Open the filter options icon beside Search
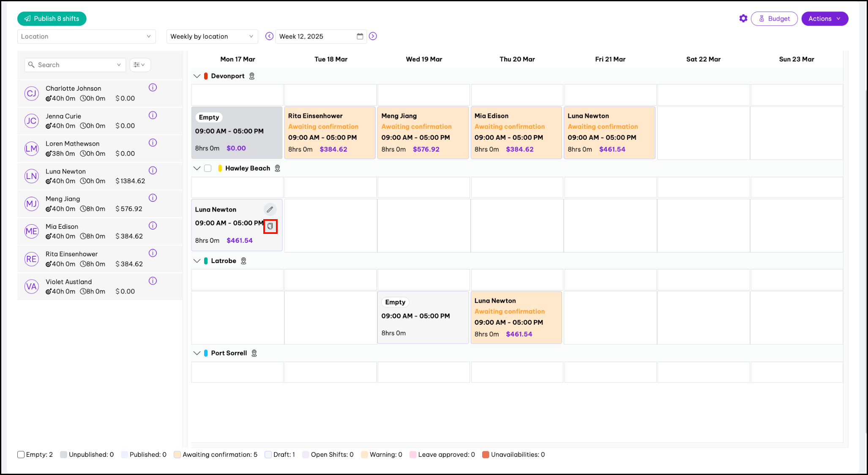Image resolution: width=868 pixels, height=475 pixels. point(139,65)
